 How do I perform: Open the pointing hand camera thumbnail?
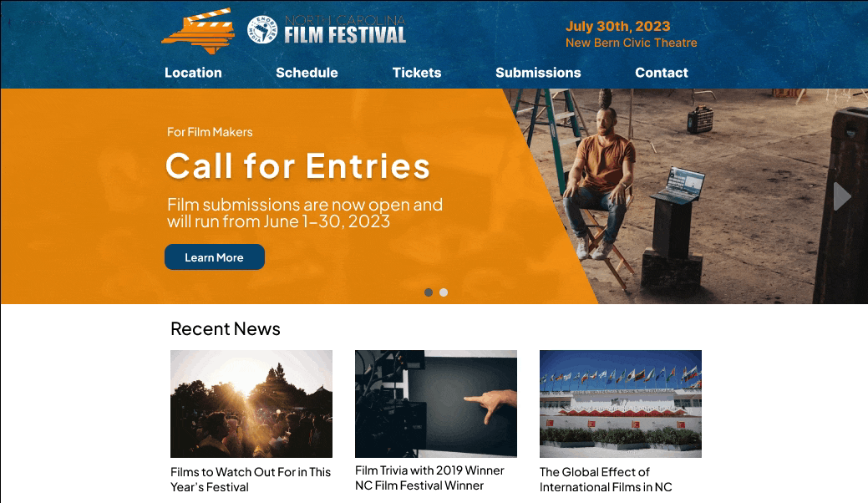pos(435,404)
